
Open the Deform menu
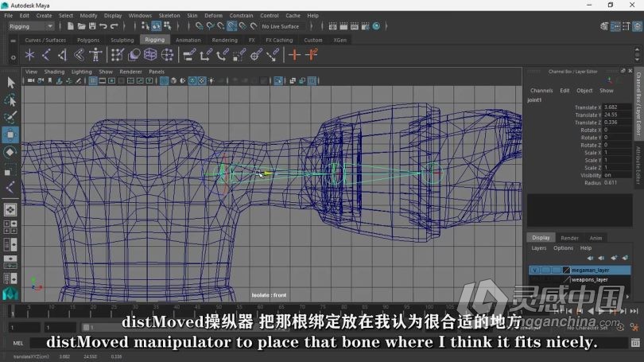[x=213, y=16]
